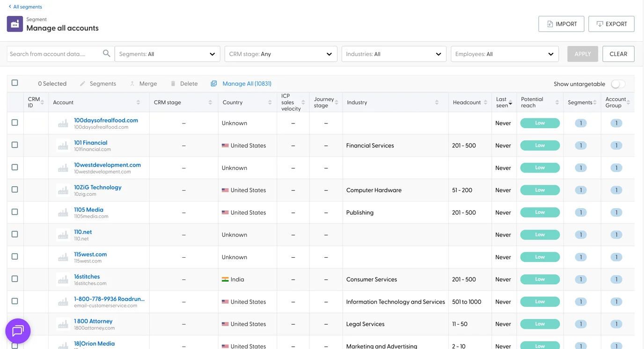Select the 10westdevelopment.com row checkbox
This screenshot has width=644, height=349.
pos(15,167)
